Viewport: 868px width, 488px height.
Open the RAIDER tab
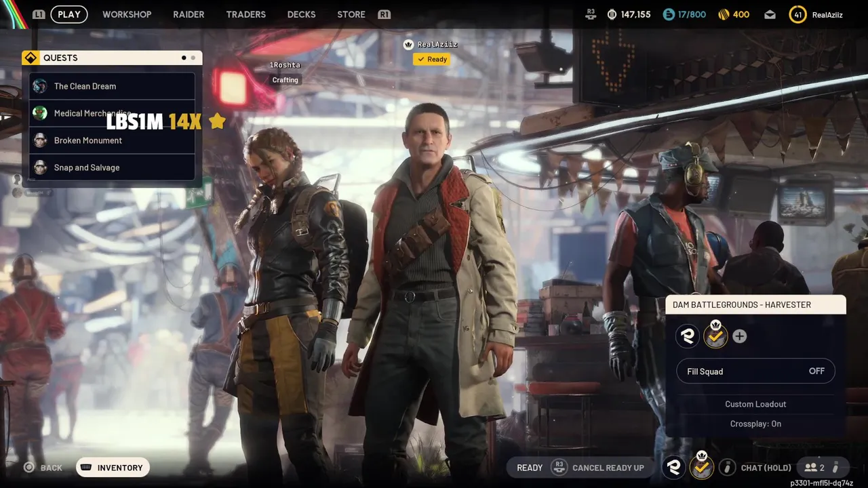[x=189, y=14]
